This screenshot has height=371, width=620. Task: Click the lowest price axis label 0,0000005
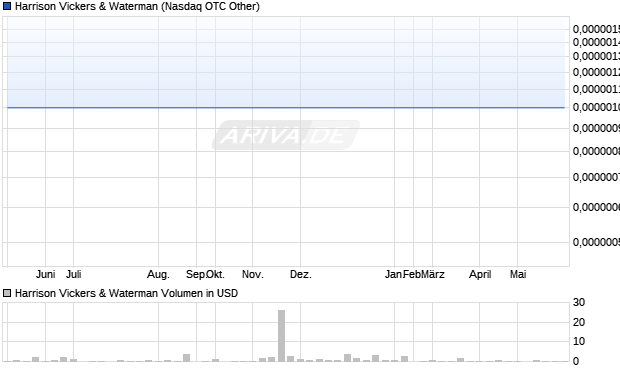[x=596, y=242]
